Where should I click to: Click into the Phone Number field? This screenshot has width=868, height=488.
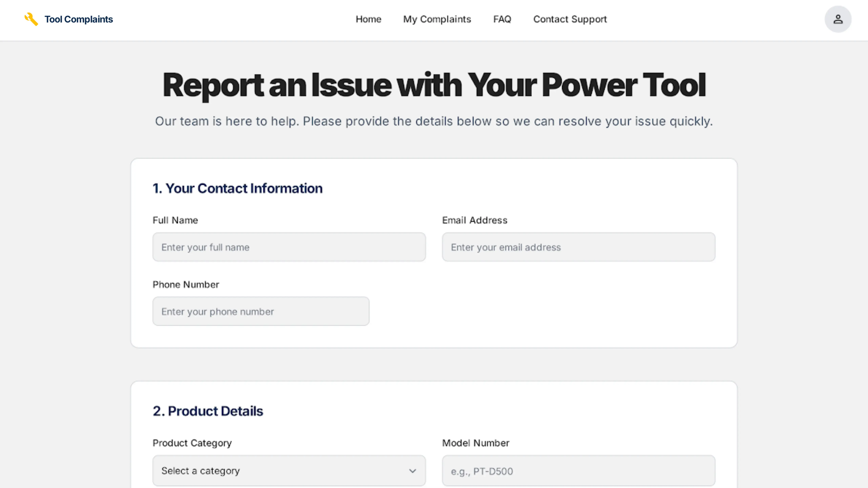tap(261, 311)
